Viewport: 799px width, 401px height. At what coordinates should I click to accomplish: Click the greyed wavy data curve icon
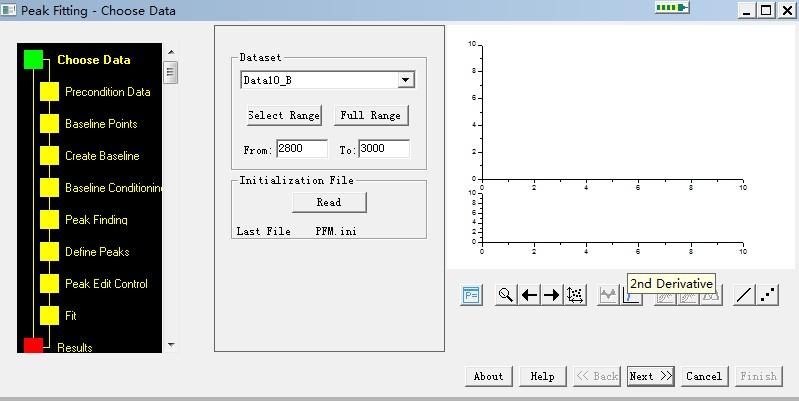coord(608,295)
